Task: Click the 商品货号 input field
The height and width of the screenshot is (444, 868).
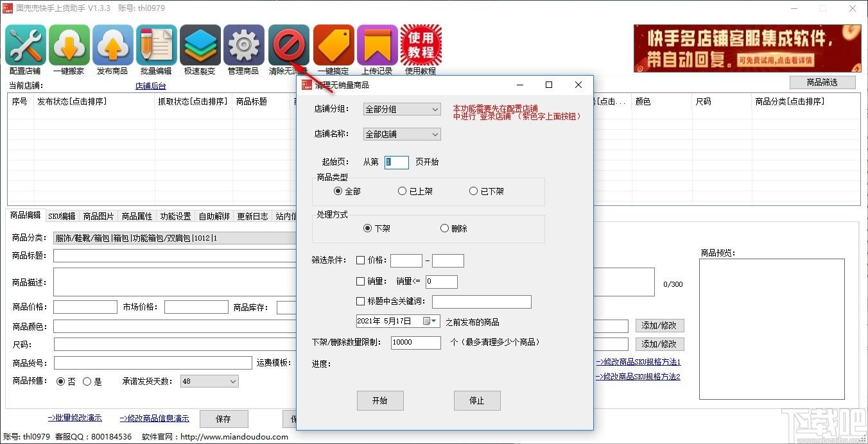Action: click(x=153, y=363)
